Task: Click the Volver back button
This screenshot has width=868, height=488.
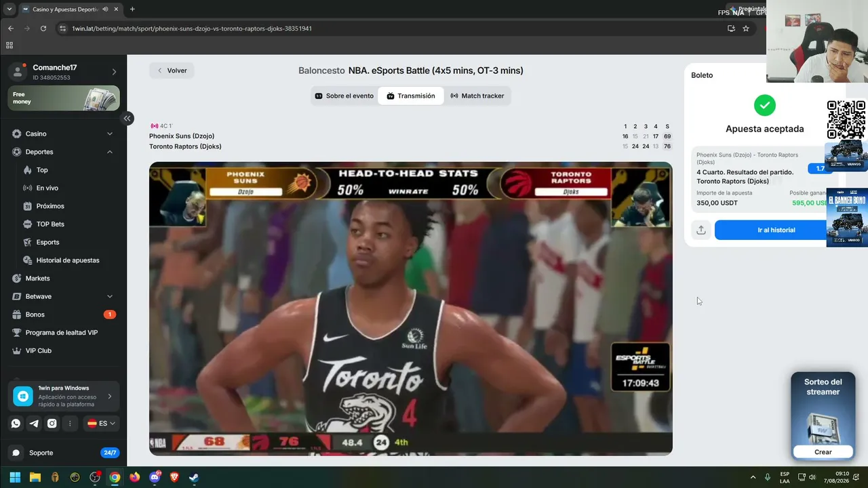Action: coord(172,70)
